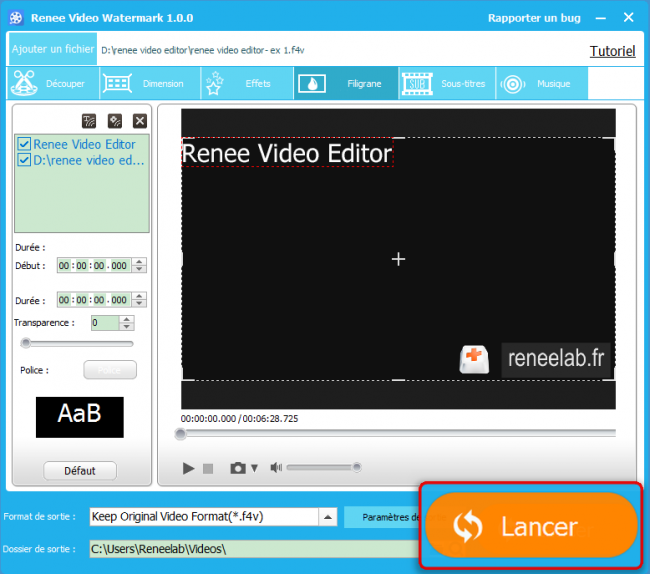650x574 pixels.
Task: Play the video preview
Action: pyautogui.click(x=188, y=468)
